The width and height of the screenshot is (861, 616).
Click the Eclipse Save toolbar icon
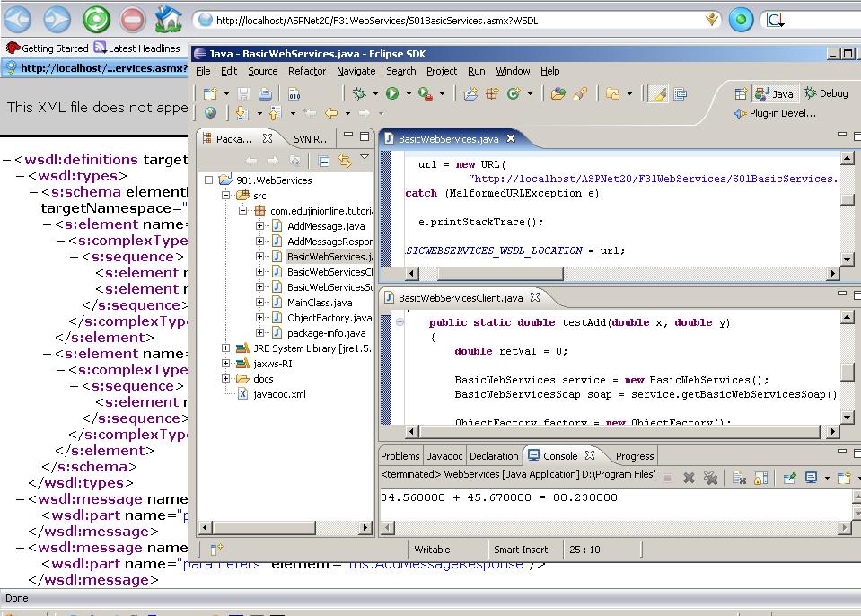point(244,94)
